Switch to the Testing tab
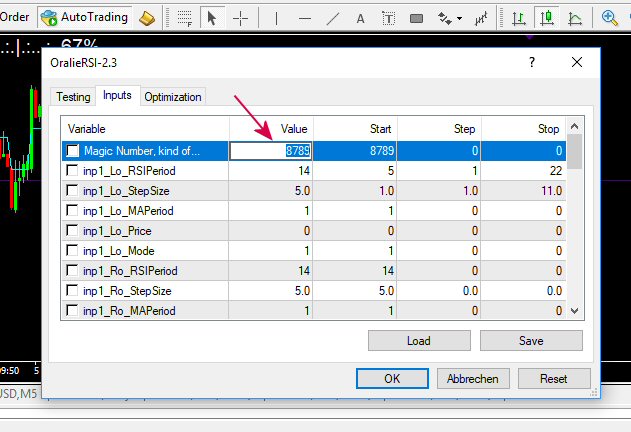631x432 pixels. [73, 97]
